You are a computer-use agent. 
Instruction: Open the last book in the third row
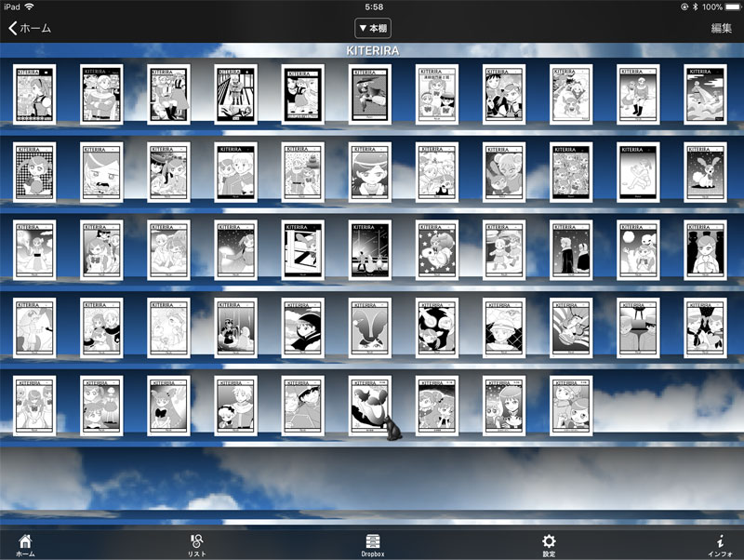pyautogui.click(x=704, y=250)
